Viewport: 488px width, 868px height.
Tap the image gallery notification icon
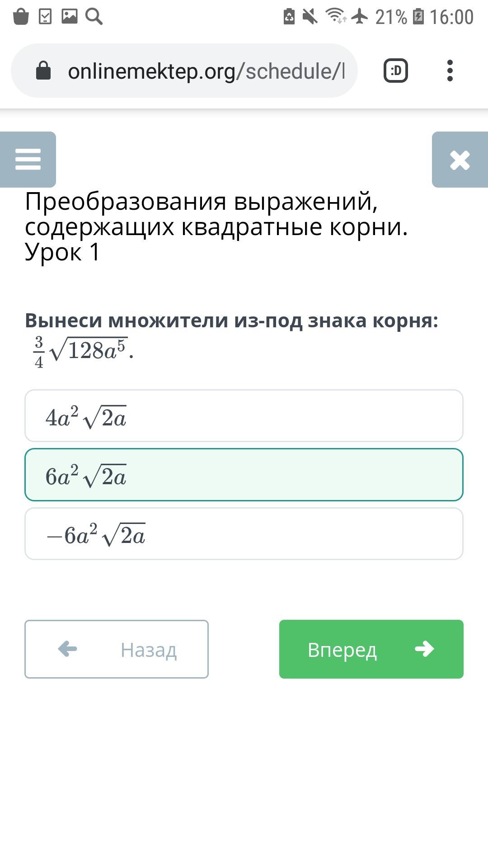coord(70,17)
